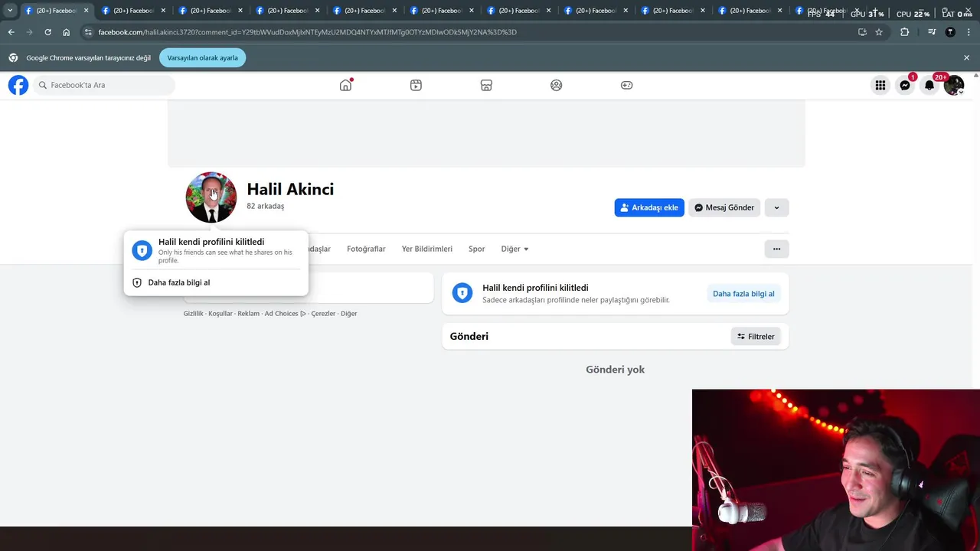Viewport: 980px width, 551px height.
Task: Click the browser home icon
Action: 66,32
